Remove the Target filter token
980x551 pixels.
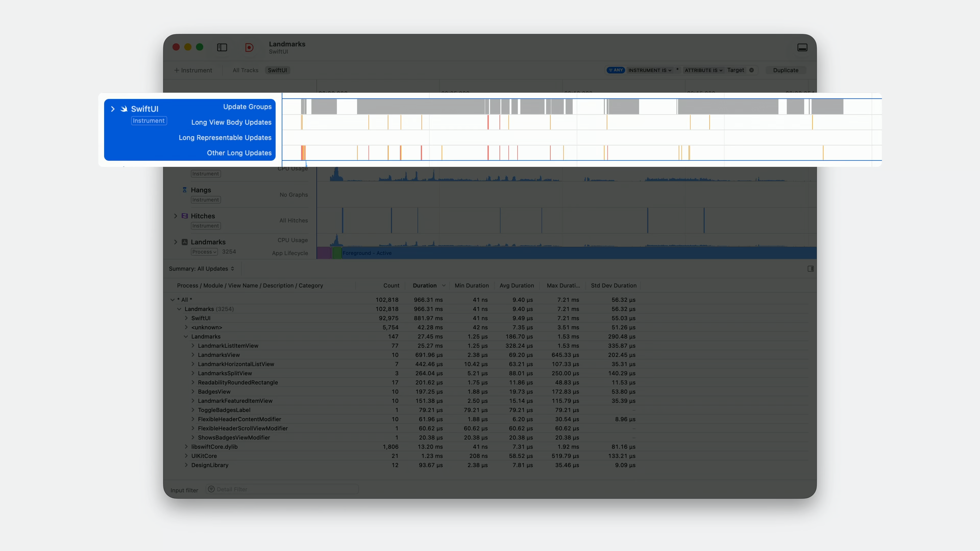click(751, 70)
